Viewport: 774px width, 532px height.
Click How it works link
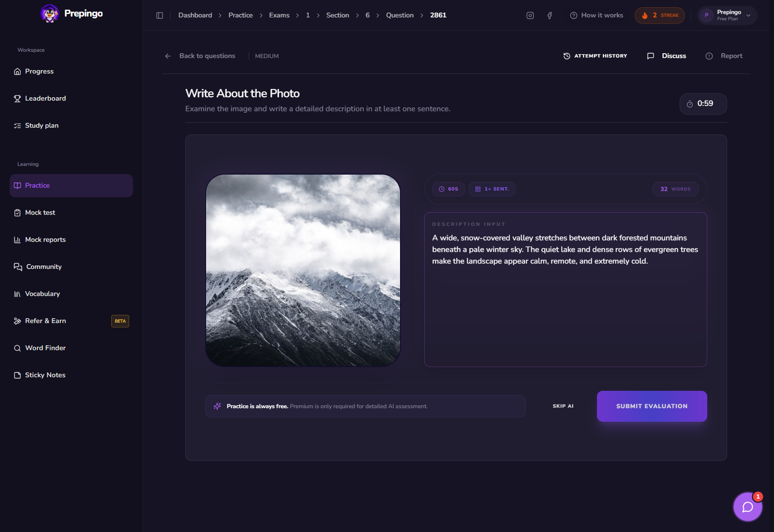point(596,15)
